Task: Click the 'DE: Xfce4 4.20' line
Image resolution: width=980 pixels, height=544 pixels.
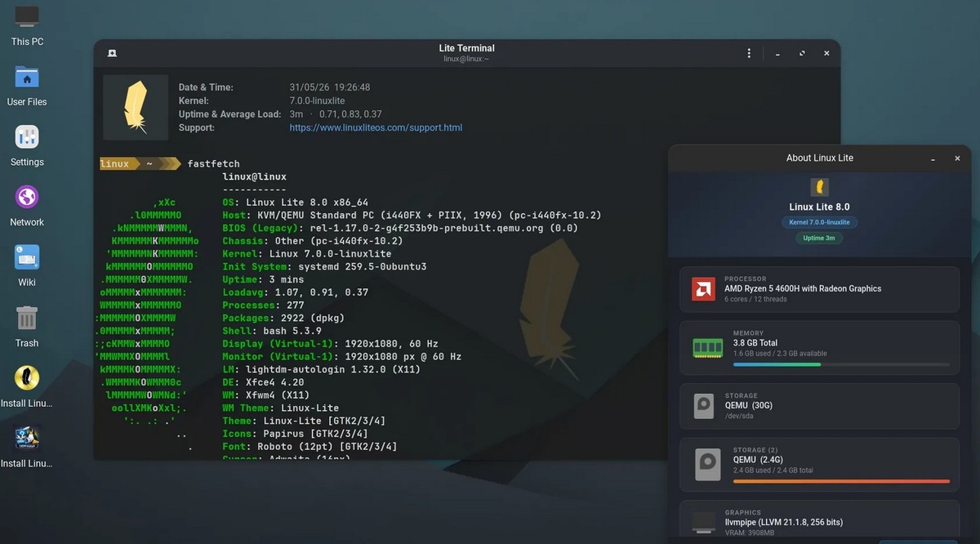Action: click(x=263, y=382)
